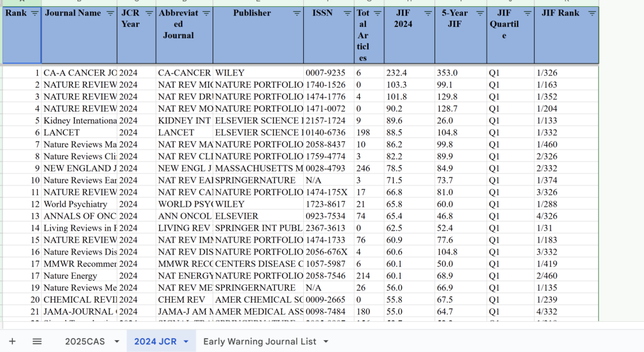Open filter for Rank column
The width and height of the screenshot is (644, 352).
(x=35, y=14)
